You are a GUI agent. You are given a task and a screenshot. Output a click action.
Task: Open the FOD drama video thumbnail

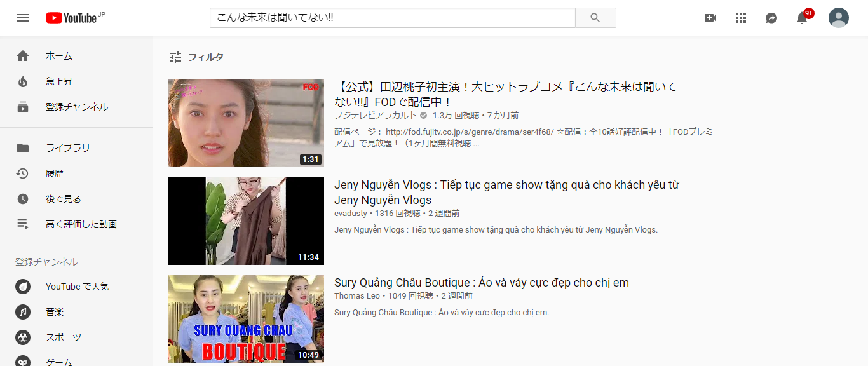[246, 123]
